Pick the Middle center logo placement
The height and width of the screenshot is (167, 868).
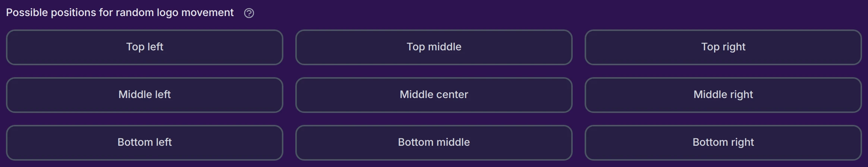coord(434,95)
